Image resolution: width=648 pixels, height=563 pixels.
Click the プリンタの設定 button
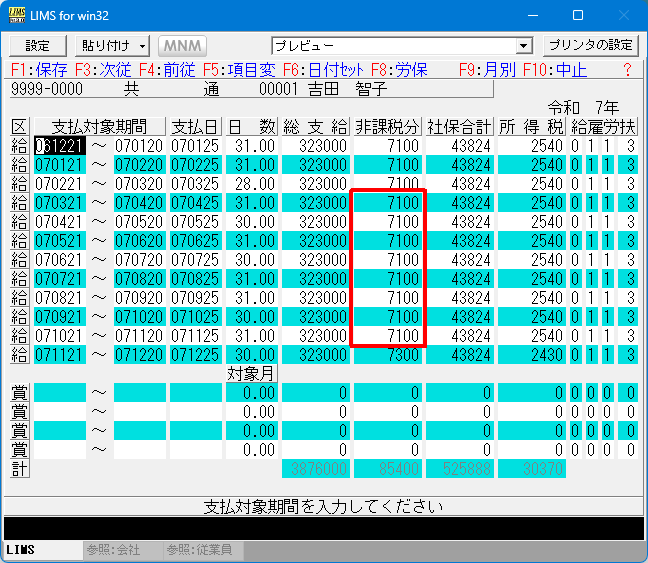click(x=590, y=46)
